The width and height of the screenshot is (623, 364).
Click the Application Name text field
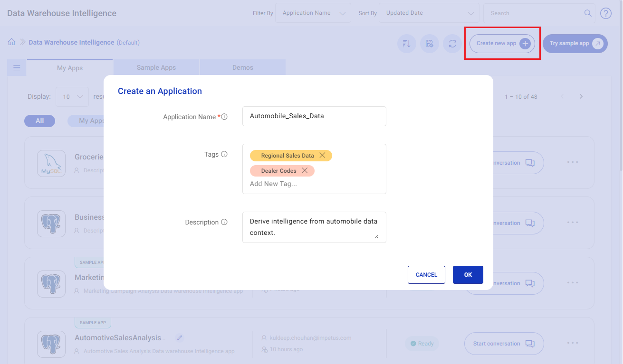point(314,116)
